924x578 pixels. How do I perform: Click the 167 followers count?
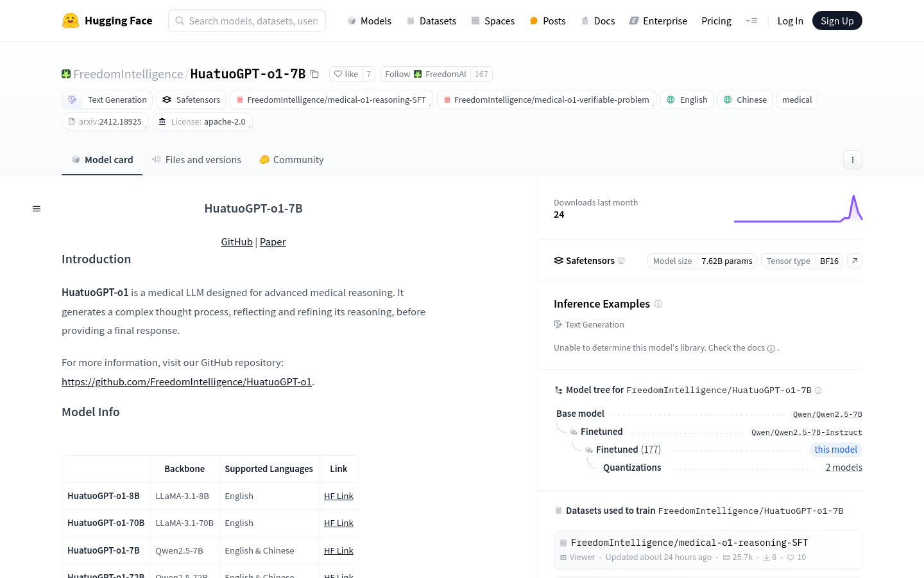pyautogui.click(x=481, y=74)
